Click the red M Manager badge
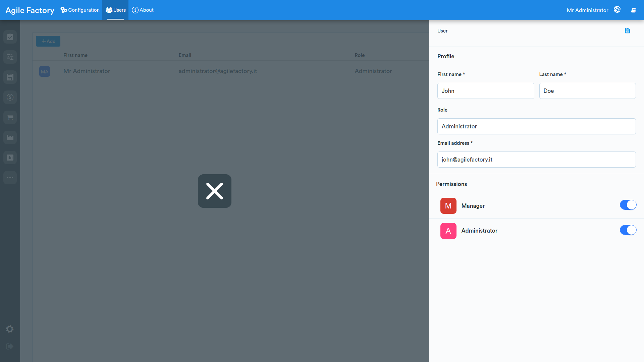Image resolution: width=644 pixels, height=362 pixels. (x=448, y=206)
